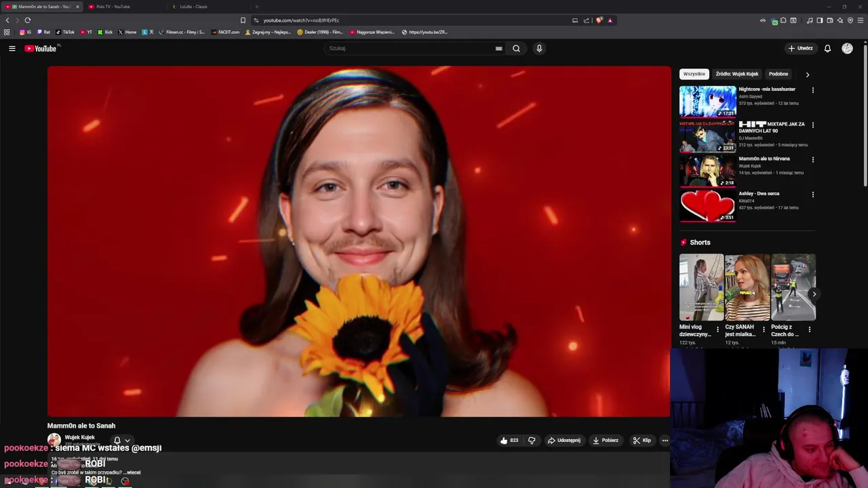This screenshot has width=868, height=488.
Task: Click the Udostępnij share button
Action: tap(564, 440)
